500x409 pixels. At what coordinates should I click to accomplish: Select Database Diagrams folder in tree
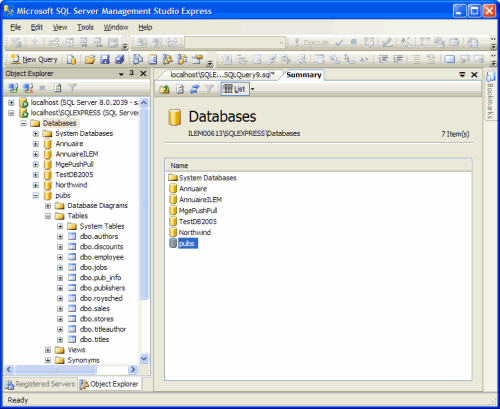point(97,206)
